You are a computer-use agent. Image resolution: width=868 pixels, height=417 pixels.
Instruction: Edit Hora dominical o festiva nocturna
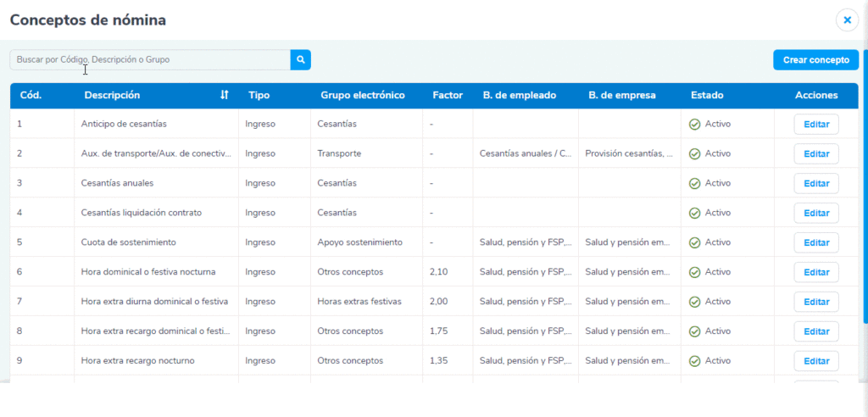(815, 273)
